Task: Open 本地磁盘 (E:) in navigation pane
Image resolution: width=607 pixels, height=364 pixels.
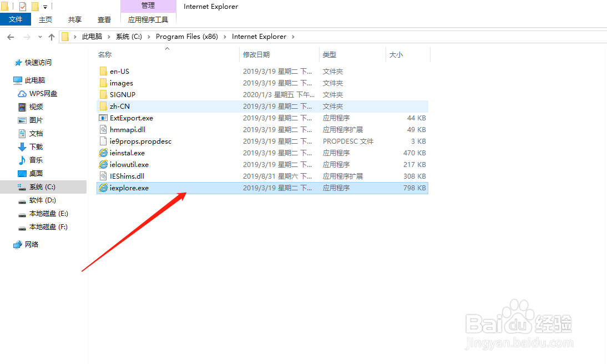Action: [x=48, y=214]
